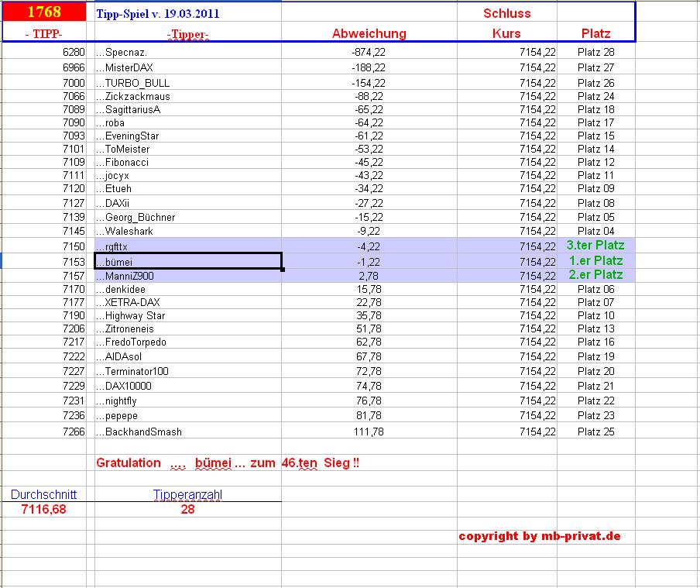The width and height of the screenshot is (700, 588).
Task: Select the '...roba' cell
Action: pyautogui.click(x=188, y=122)
